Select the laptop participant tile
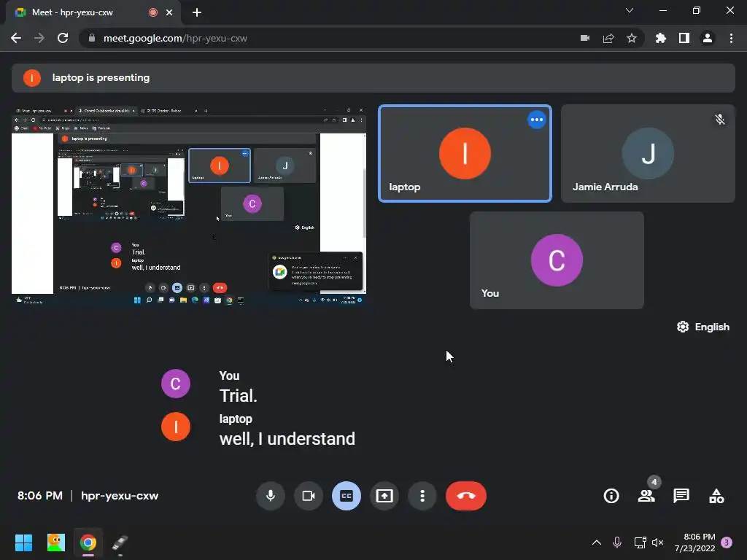The image size is (747, 560). click(x=465, y=153)
